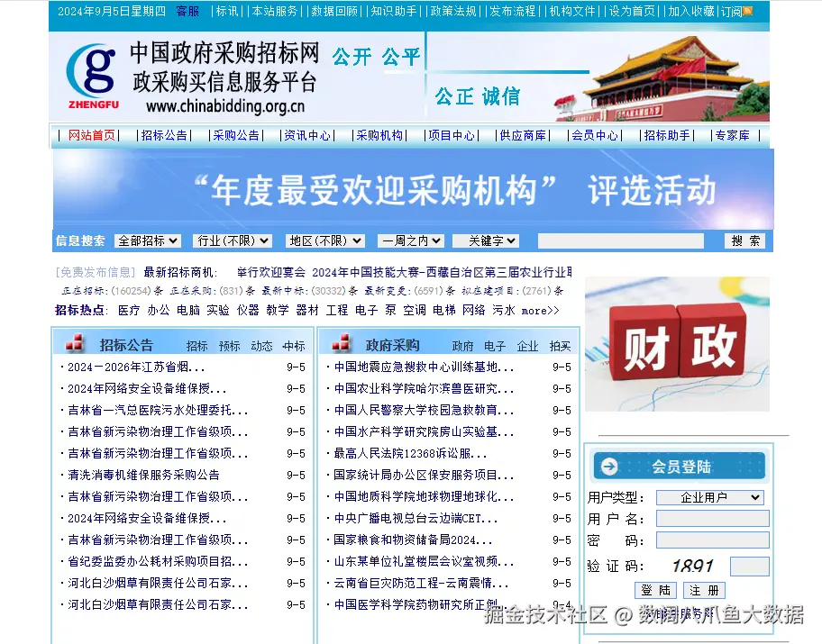Open 供应商库 navigation item
The image size is (822, 644).
pos(523,135)
